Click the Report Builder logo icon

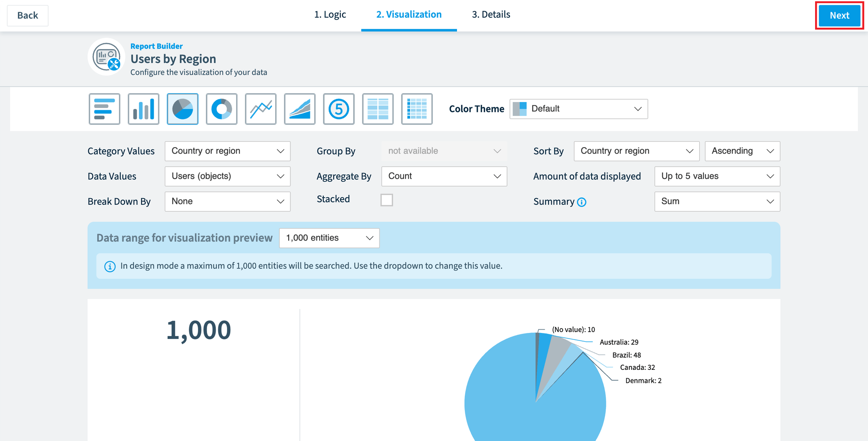[107, 57]
